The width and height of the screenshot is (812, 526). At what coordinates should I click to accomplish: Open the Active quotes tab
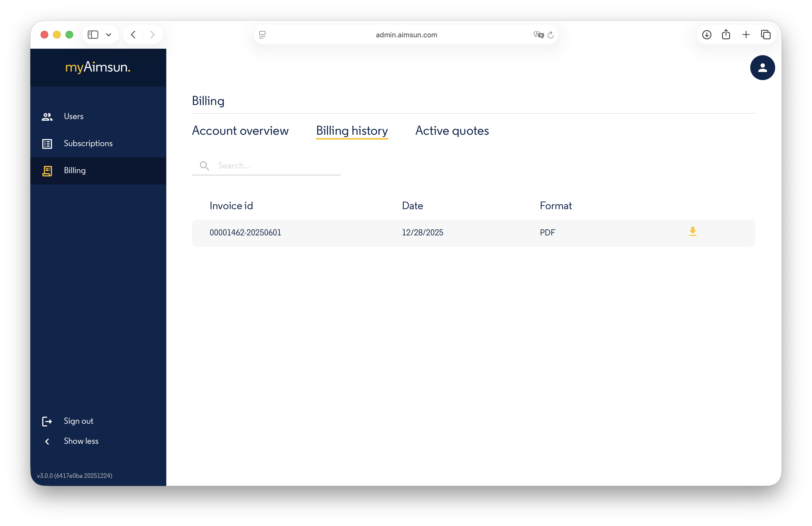click(x=452, y=131)
